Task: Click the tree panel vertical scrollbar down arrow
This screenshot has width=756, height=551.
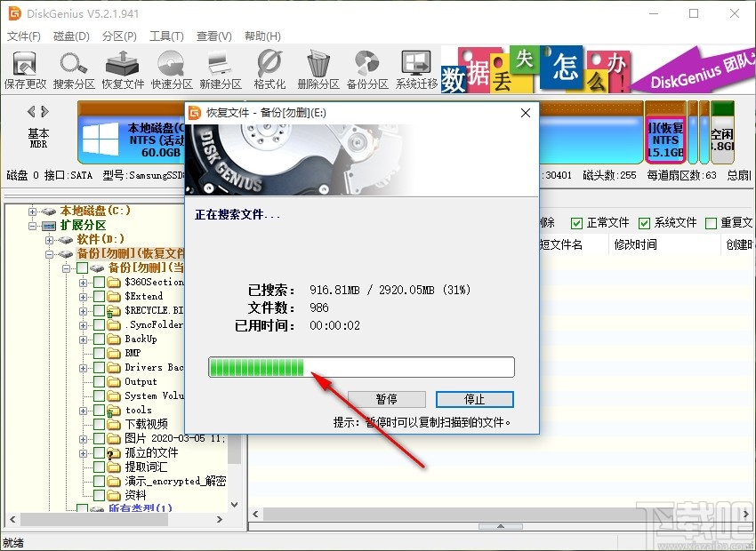Action: tap(234, 505)
